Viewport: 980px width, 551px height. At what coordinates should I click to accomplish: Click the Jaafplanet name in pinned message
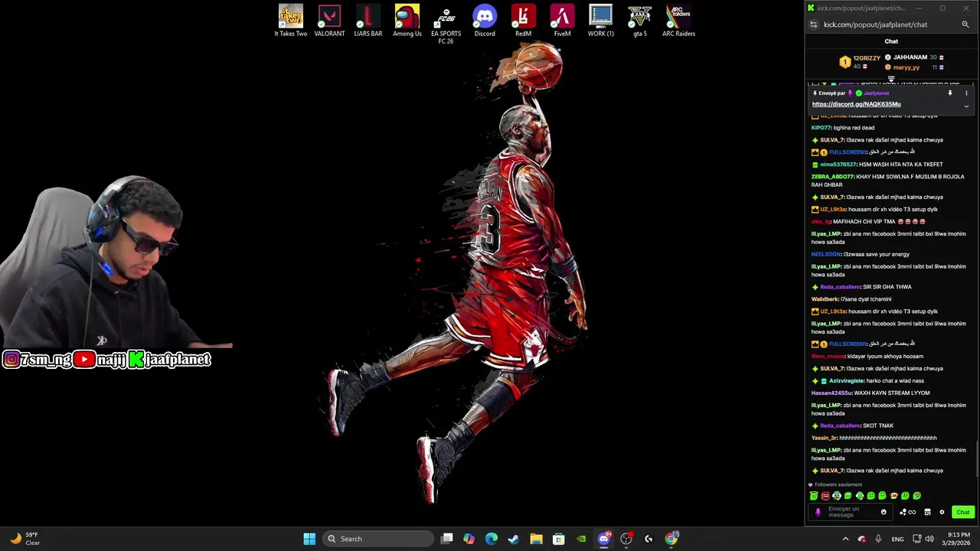(877, 93)
